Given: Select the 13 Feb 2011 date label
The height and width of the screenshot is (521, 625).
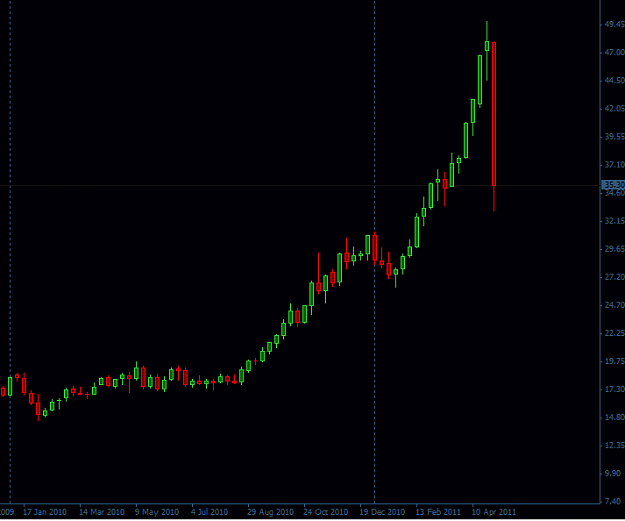Looking at the screenshot, I should click(x=438, y=512).
